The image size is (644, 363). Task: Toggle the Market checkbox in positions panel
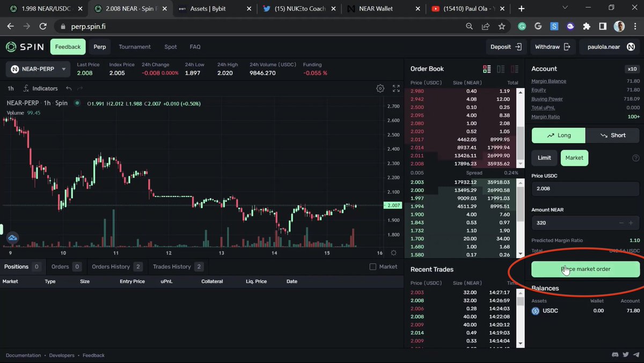point(373,266)
